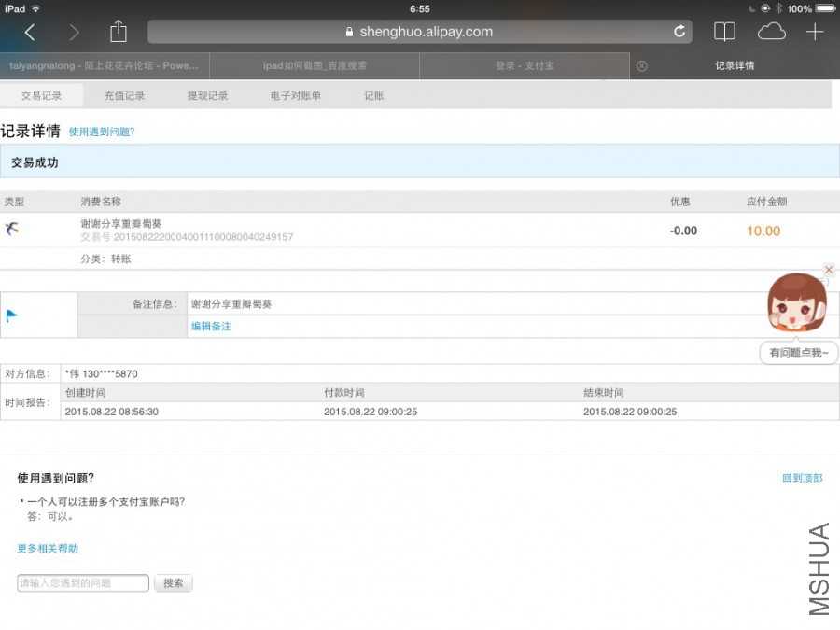This screenshot has height=630, width=840.
Task: Tap the Safari forward arrow
Action: [74, 33]
